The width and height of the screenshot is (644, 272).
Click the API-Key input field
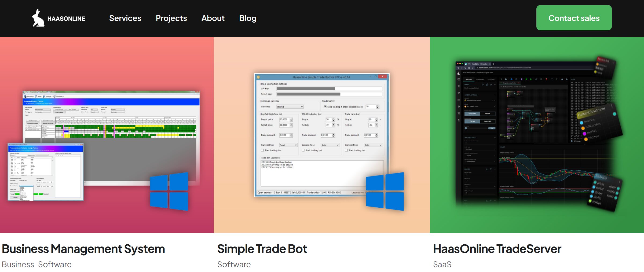(329, 89)
